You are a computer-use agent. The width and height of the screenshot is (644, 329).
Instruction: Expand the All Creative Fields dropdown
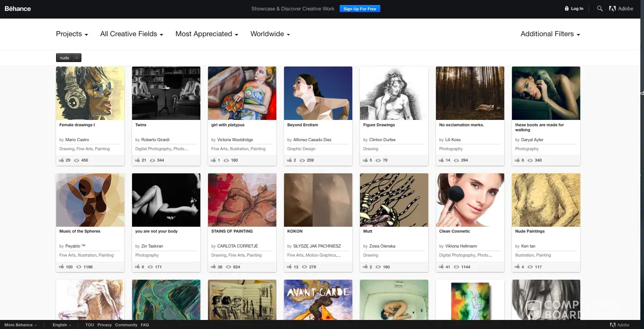pos(132,34)
